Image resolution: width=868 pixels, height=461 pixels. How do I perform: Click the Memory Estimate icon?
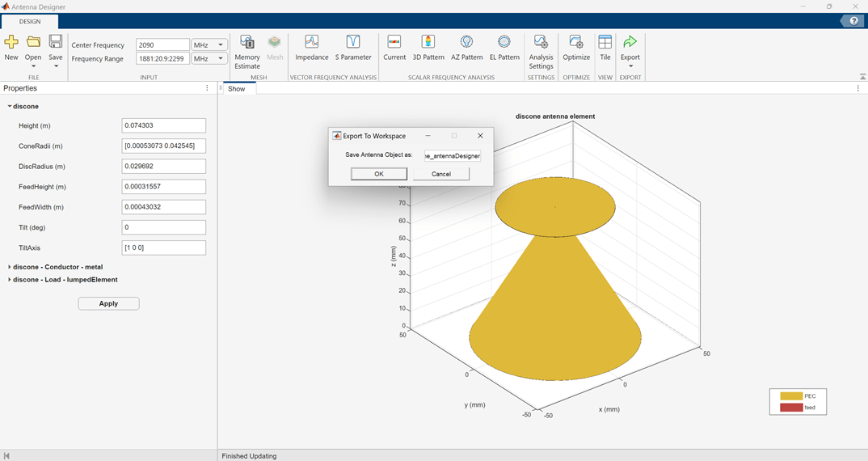[x=247, y=50]
